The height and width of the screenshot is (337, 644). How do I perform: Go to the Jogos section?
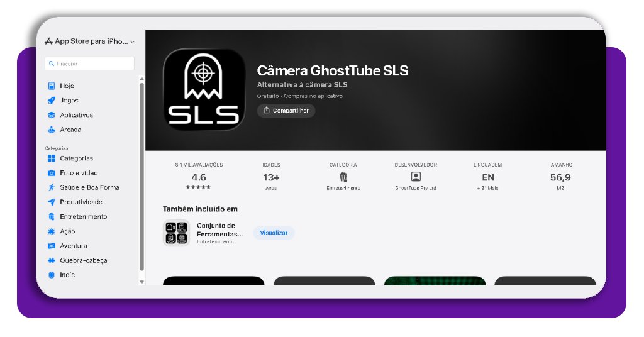click(x=69, y=100)
